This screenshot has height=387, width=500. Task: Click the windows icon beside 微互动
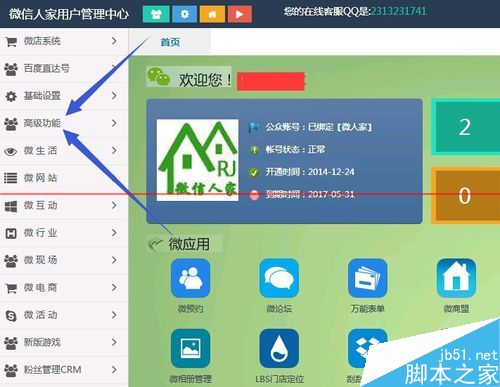pyautogui.click(x=11, y=206)
